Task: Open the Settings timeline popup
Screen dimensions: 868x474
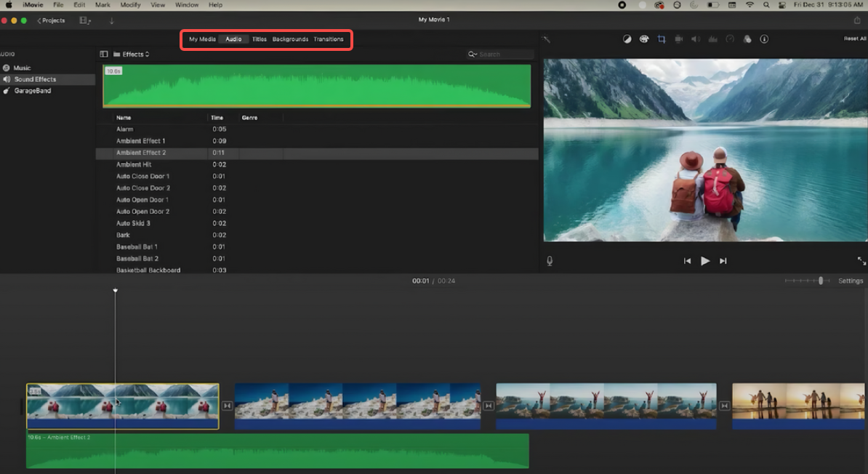Action: click(851, 281)
